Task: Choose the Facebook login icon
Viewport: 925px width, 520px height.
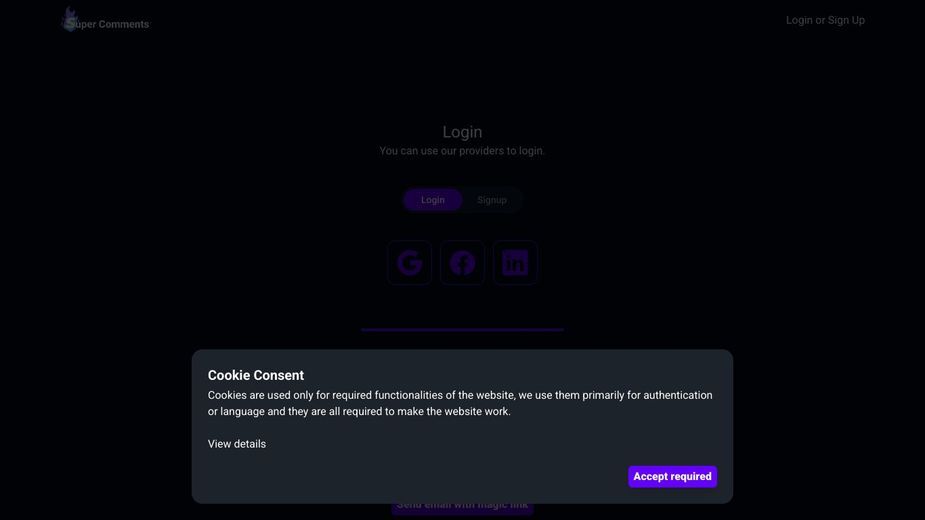Action: click(x=462, y=263)
